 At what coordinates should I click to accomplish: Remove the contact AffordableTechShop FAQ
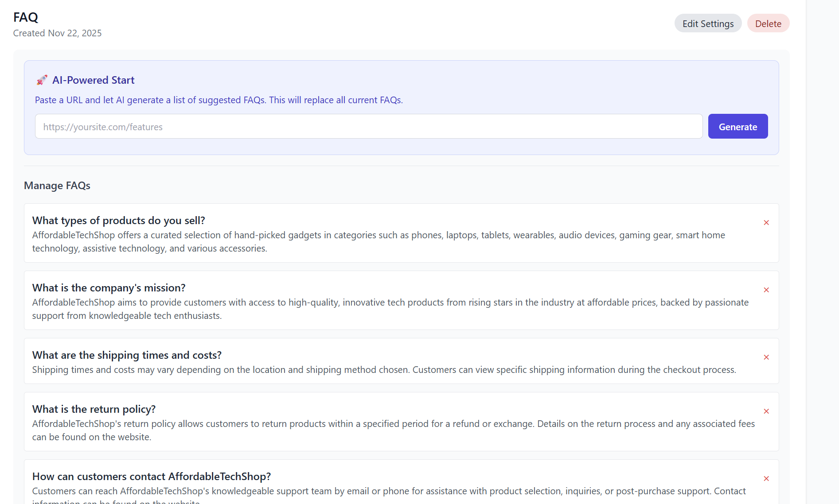(x=766, y=478)
